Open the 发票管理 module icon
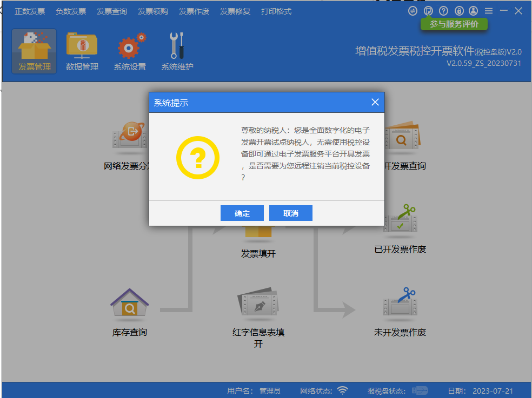Image resolution: width=532 pixels, height=398 pixels. click(34, 51)
